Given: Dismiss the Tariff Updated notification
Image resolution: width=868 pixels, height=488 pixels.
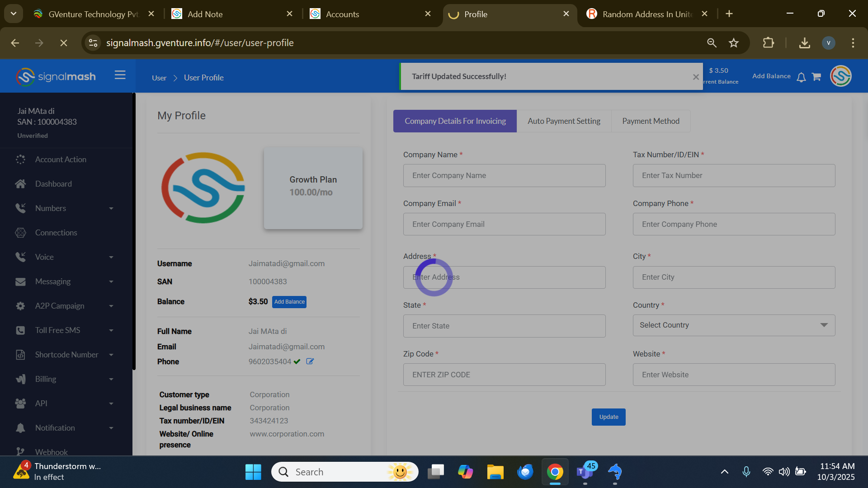Looking at the screenshot, I should click(x=696, y=77).
